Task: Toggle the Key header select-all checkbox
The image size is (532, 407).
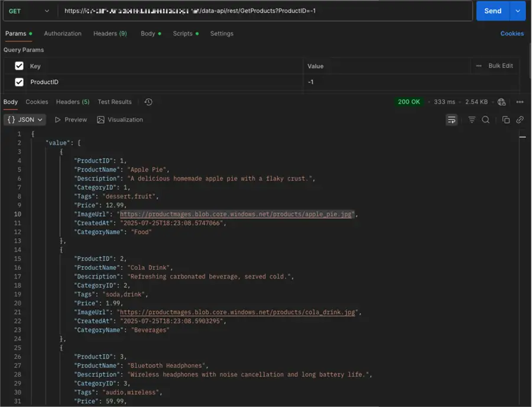Action: pos(20,66)
